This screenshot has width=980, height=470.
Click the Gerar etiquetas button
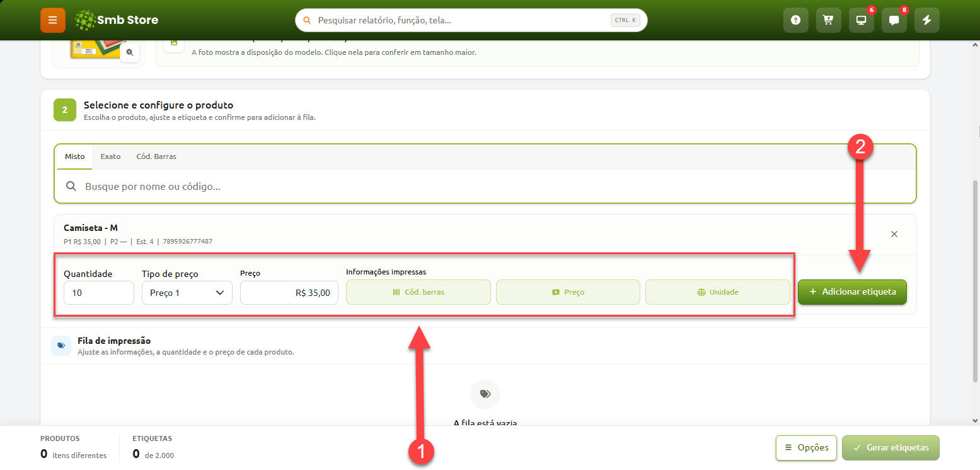891,448
